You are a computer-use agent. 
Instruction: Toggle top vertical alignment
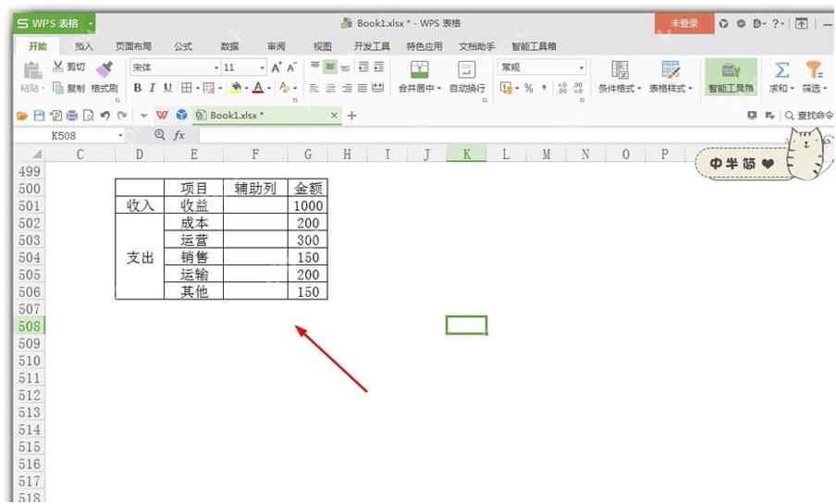point(315,67)
